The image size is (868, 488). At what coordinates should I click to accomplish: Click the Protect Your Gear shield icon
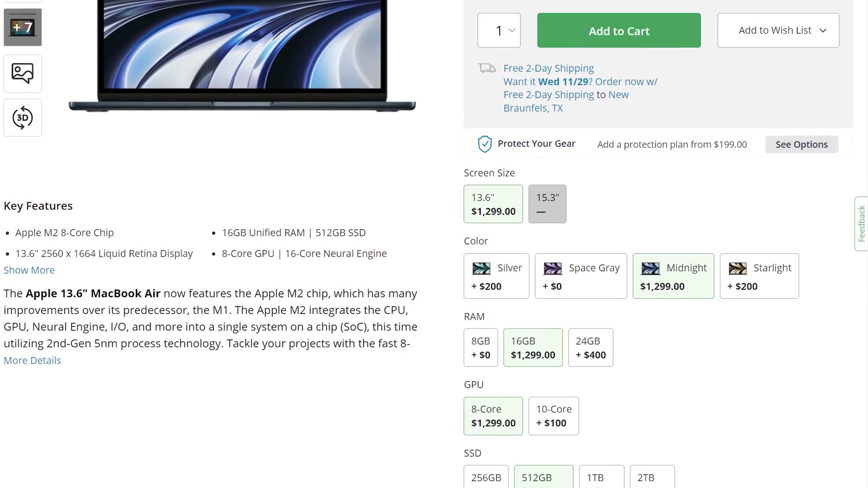(485, 144)
